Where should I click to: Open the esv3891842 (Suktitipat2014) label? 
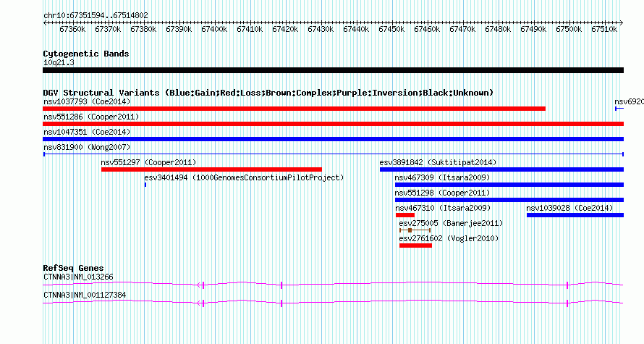click(438, 162)
